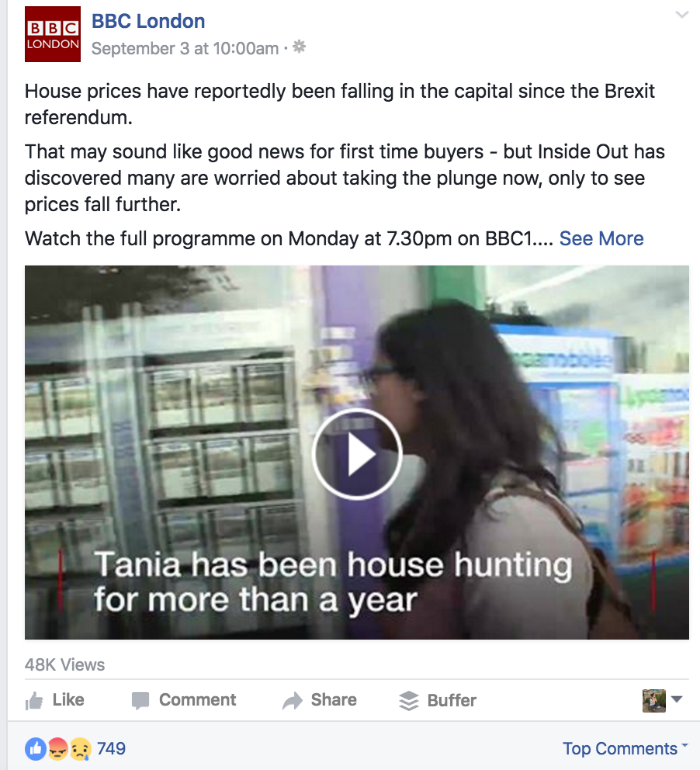Expand post text with See More
This screenshot has width=700, height=770.
tap(601, 238)
